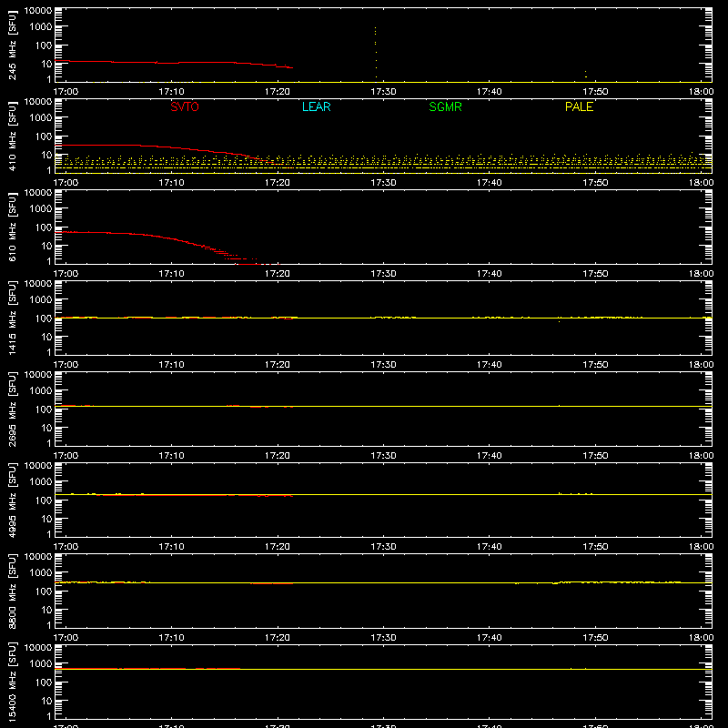Screen dimensions: 728x728
Task: Select the 610 MHz [SFU] axis title
Action: tap(12, 227)
